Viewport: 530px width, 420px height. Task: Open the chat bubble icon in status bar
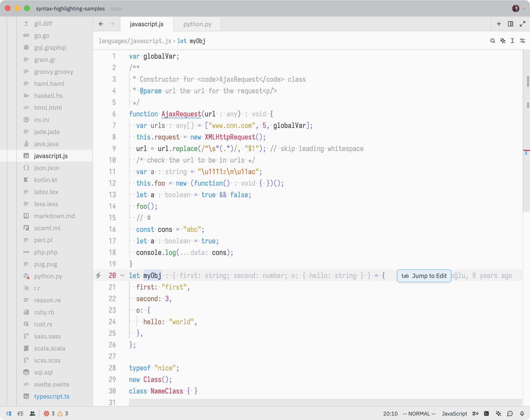click(x=510, y=413)
